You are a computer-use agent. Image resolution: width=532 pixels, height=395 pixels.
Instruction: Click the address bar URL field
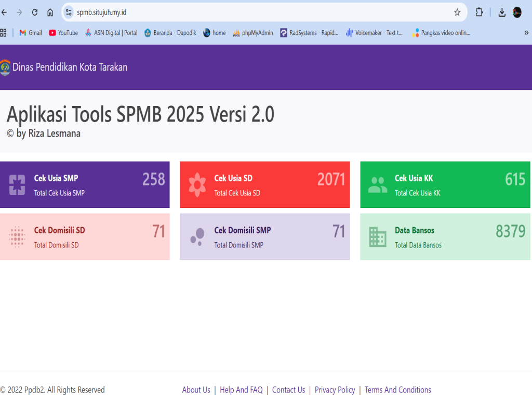(x=260, y=12)
